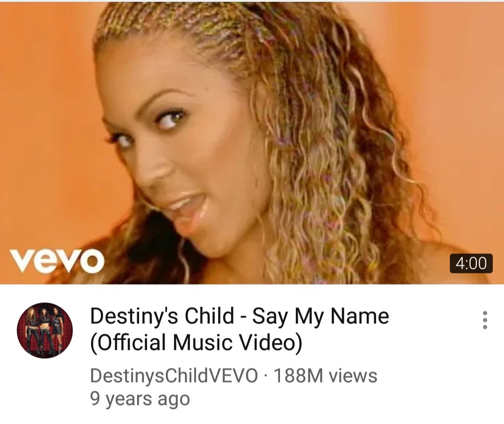
Task: Click the vevo logo watermark
Action: 57,260
